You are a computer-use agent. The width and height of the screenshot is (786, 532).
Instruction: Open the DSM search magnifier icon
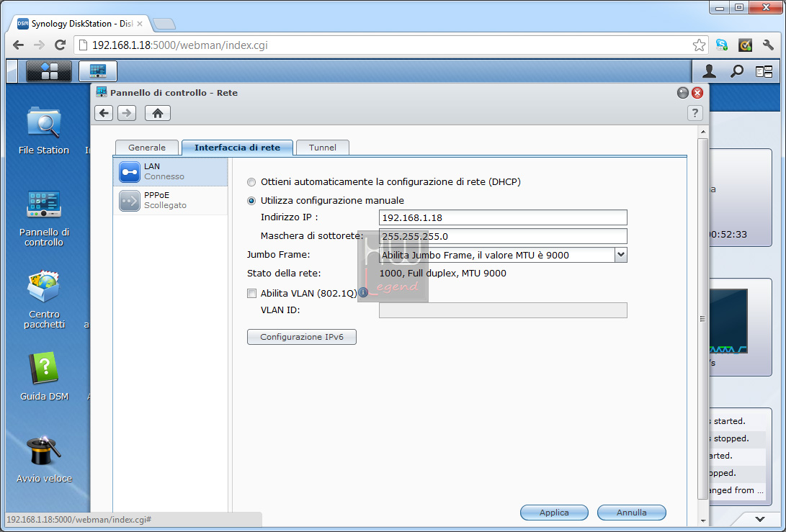coord(736,71)
